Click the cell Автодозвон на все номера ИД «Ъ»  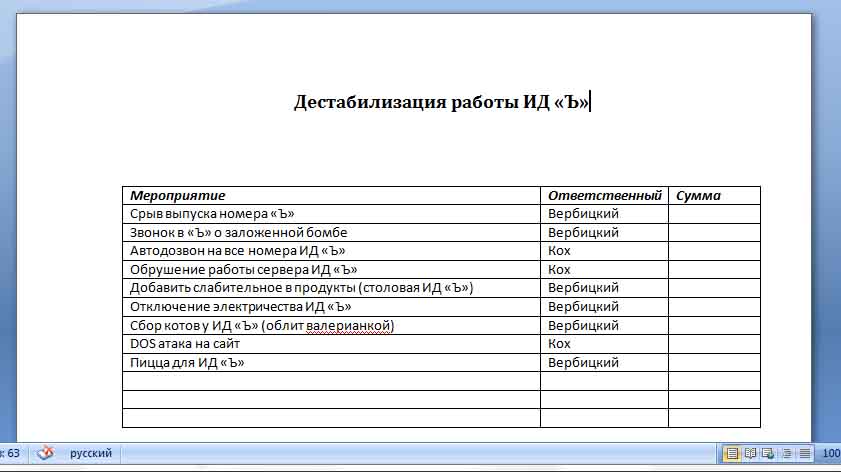pyautogui.click(x=331, y=251)
